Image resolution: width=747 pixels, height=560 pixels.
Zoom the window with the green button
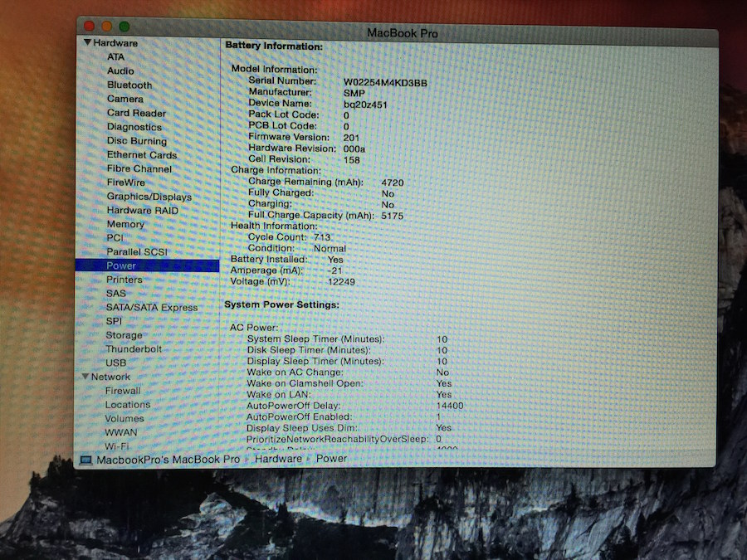[x=124, y=27]
